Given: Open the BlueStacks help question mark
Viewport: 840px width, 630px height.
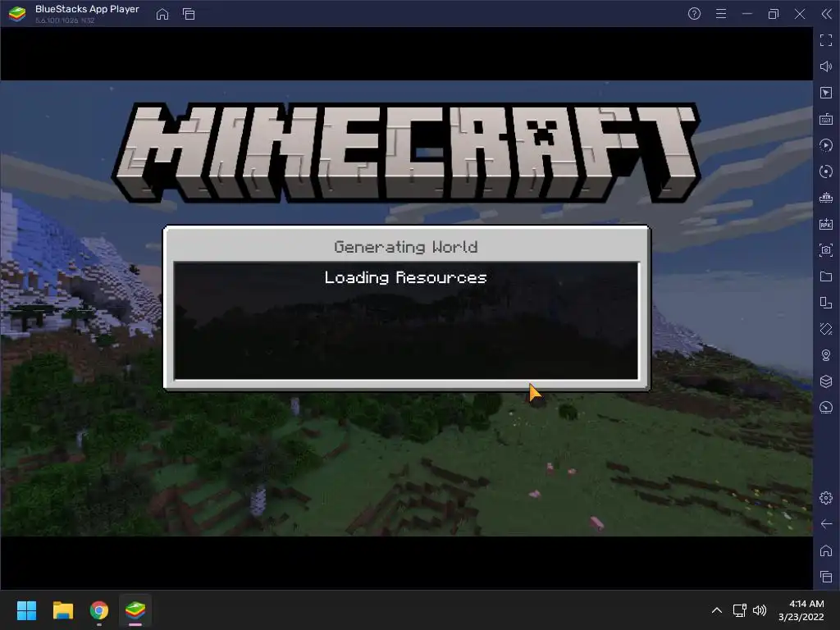Looking at the screenshot, I should click(694, 14).
